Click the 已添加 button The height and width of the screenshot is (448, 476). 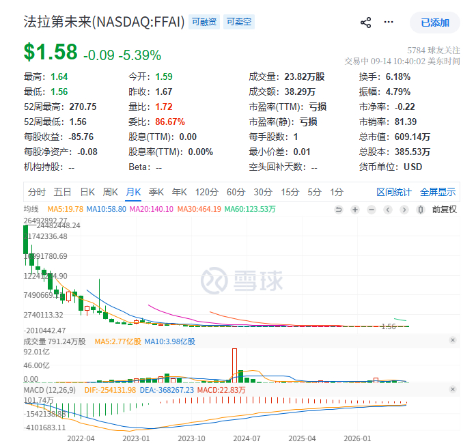pos(435,23)
